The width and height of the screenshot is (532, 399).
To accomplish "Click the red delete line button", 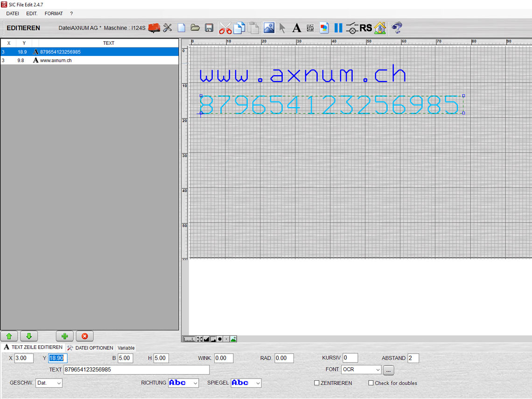I will pos(84,336).
